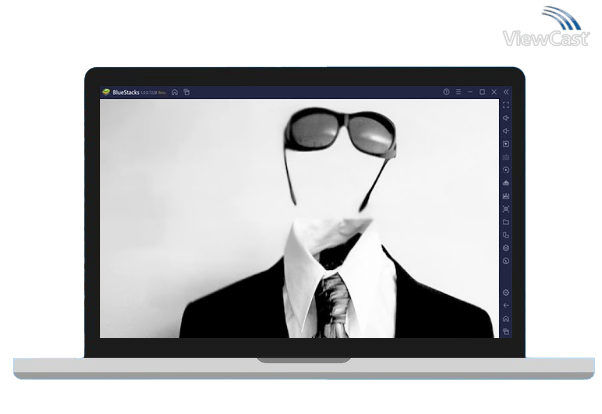Click the invisible man video content
Image resolution: width=602 pixels, height=414 pixels.
point(299,219)
